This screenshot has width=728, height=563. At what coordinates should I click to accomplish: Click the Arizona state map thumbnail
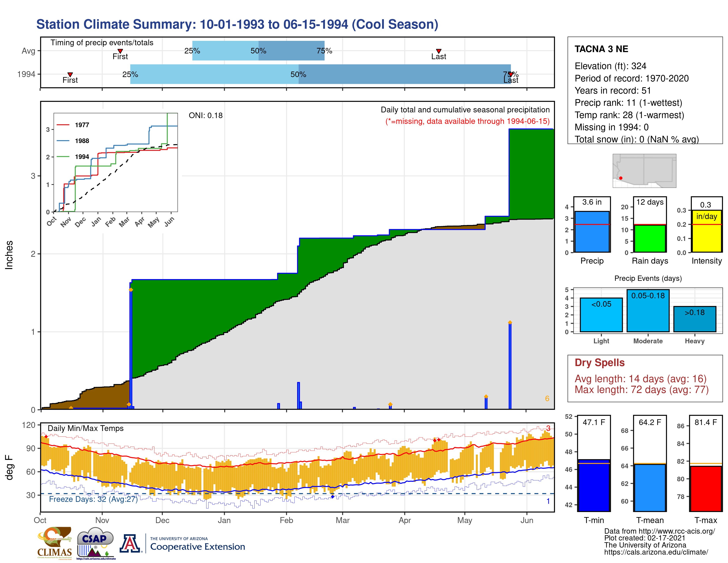tap(644, 171)
